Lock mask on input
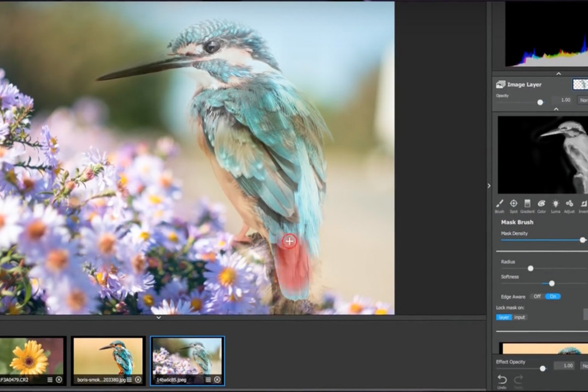Image resolution: width=588 pixels, height=392 pixels. pyautogui.click(x=520, y=317)
